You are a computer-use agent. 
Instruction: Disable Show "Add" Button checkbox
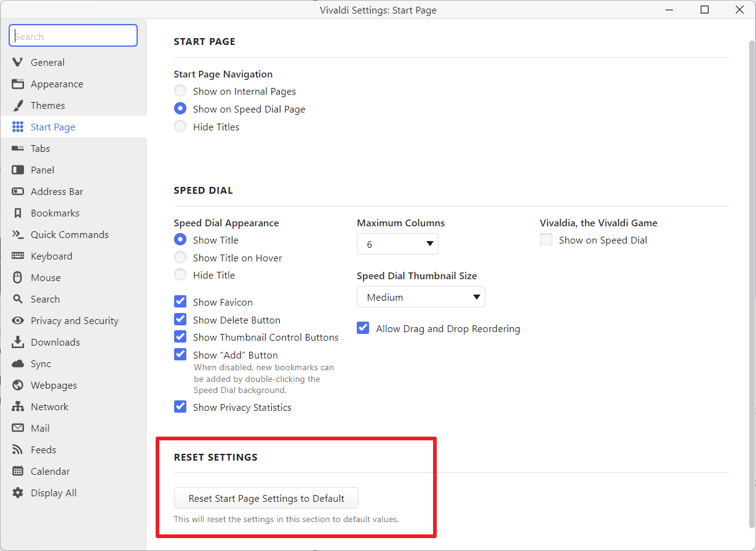[180, 355]
